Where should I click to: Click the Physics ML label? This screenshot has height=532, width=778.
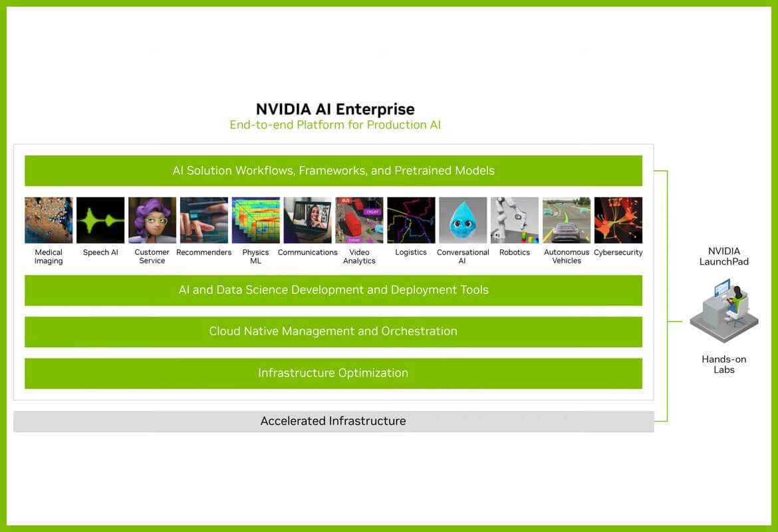click(255, 257)
